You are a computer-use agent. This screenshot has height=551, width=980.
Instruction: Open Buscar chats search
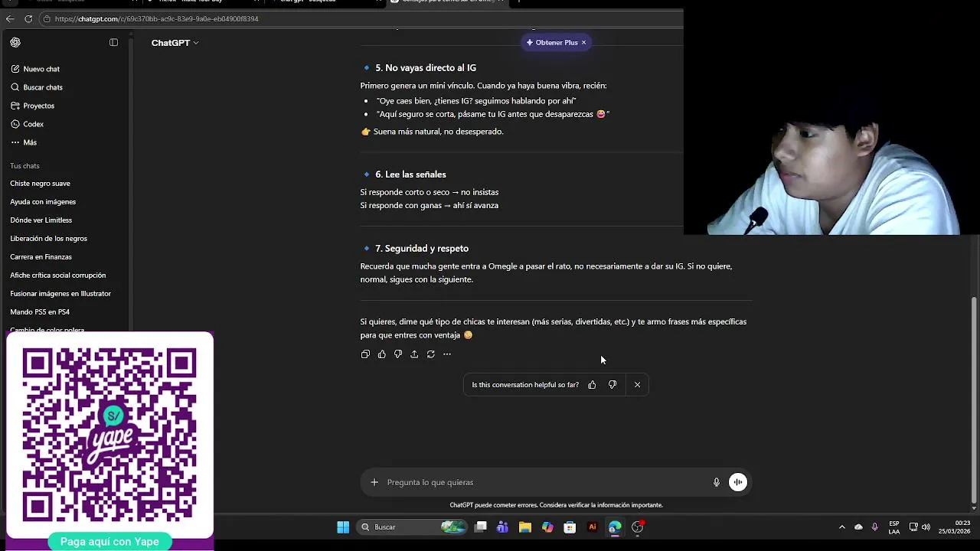click(37, 87)
